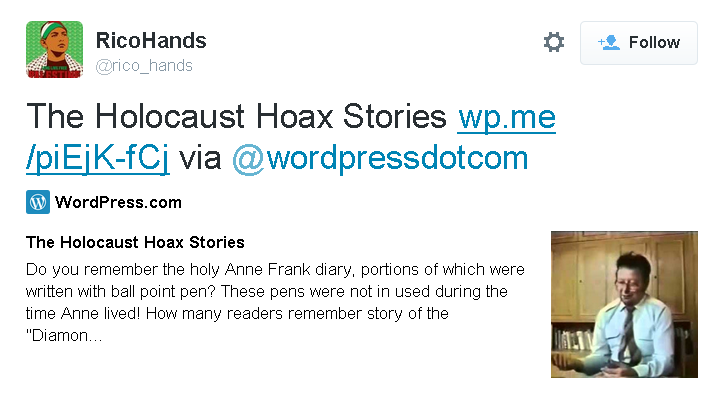
Task: Click the add-person icon inside Follow button
Action: click(x=609, y=42)
